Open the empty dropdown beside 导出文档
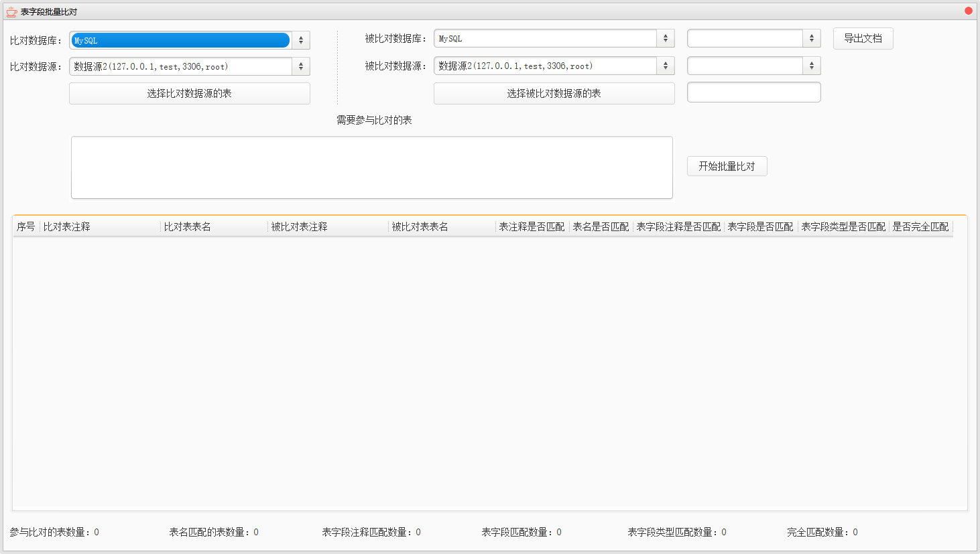The image size is (980, 554). 753,39
